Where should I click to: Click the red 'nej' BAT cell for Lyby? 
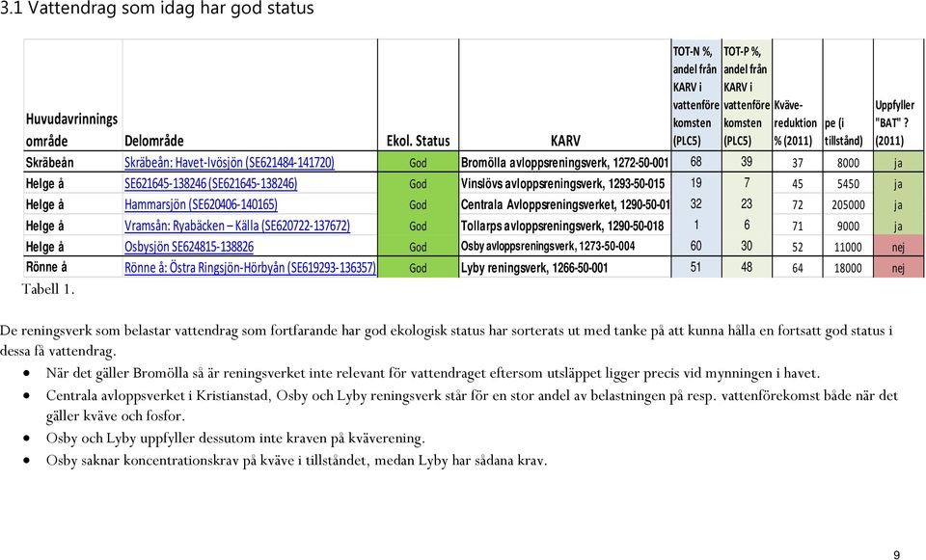click(x=898, y=267)
